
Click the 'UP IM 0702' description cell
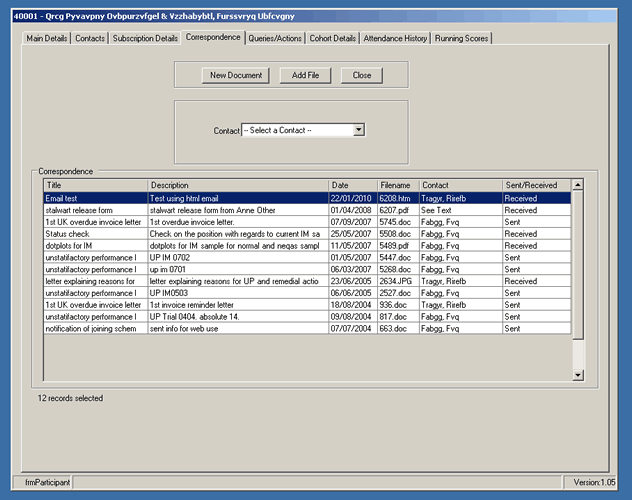tap(238, 257)
